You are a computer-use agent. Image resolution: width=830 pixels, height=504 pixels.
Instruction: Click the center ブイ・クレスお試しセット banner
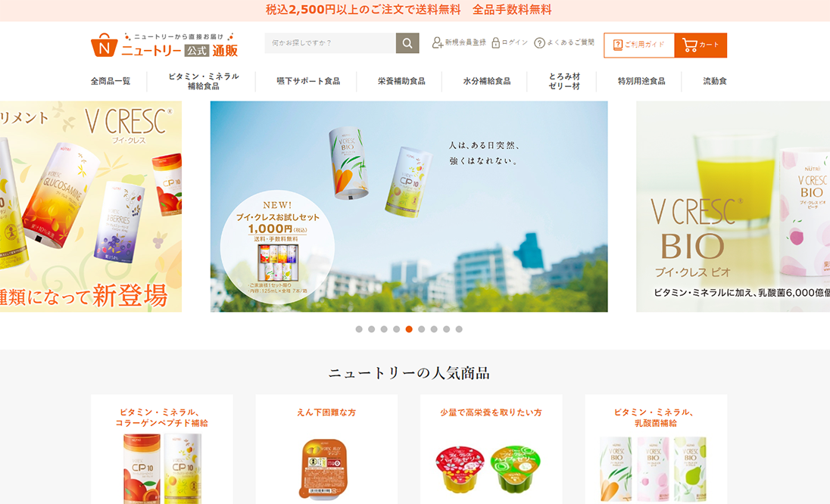tap(409, 207)
